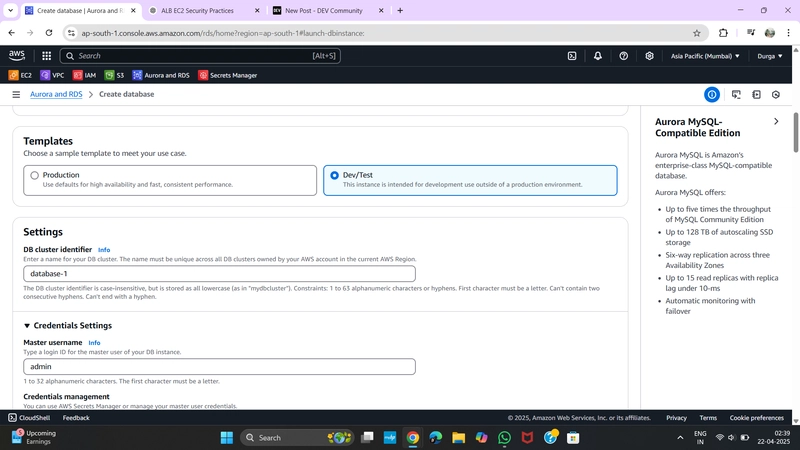Open Info link beside Master username
Image resolution: width=800 pixels, height=450 pixels.
pos(94,343)
